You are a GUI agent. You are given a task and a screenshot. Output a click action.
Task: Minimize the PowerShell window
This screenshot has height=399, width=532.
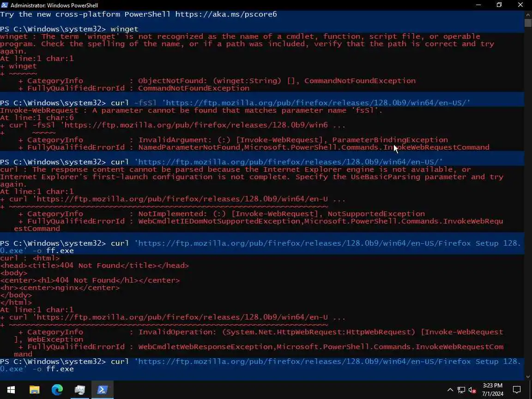coord(478,5)
